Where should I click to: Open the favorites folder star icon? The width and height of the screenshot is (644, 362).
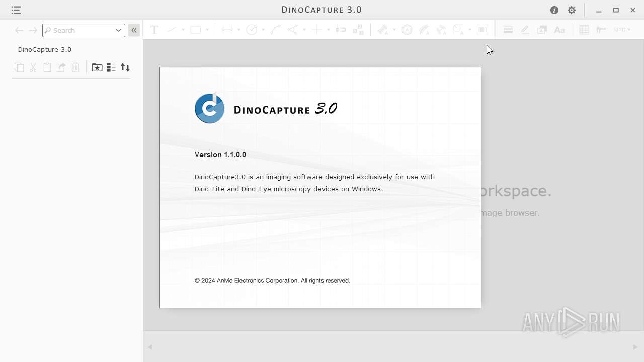(x=97, y=67)
